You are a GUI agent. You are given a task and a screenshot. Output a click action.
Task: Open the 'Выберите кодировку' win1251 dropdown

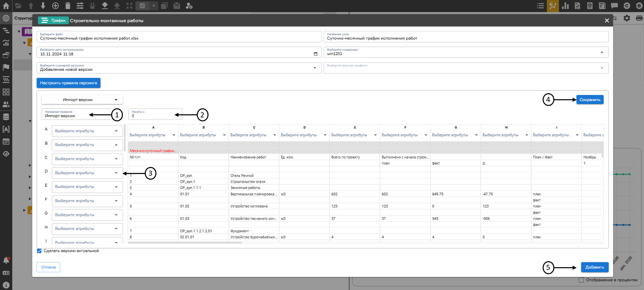click(x=466, y=52)
